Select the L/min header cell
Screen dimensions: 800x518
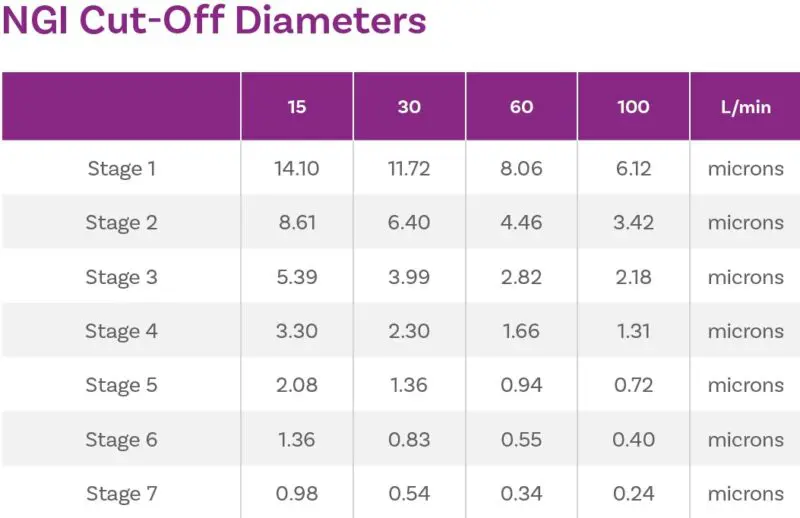tap(745, 107)
